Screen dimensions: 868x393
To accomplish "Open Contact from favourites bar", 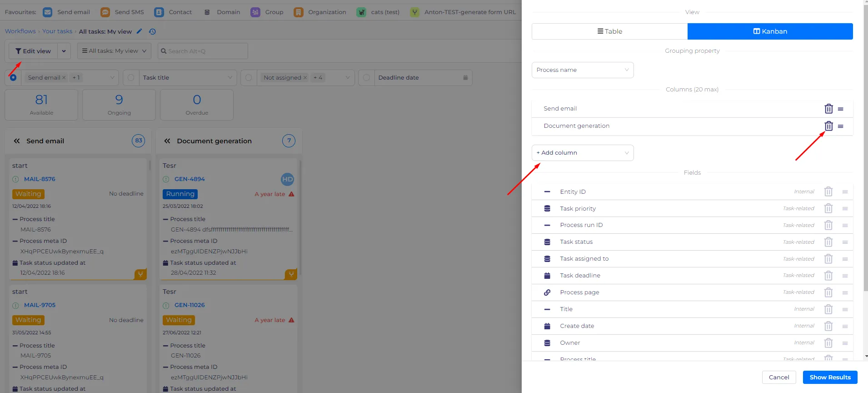I will [173, 12].
